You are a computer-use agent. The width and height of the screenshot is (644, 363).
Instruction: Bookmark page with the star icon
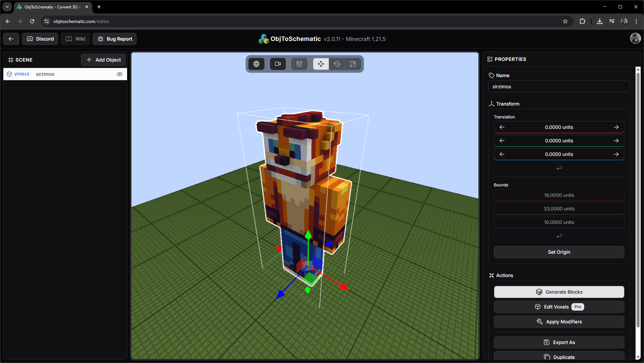[565, 21]
